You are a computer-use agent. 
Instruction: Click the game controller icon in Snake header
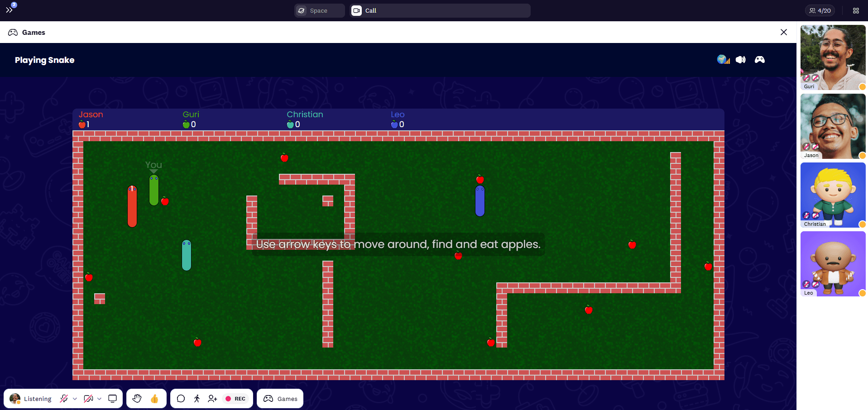759,60
